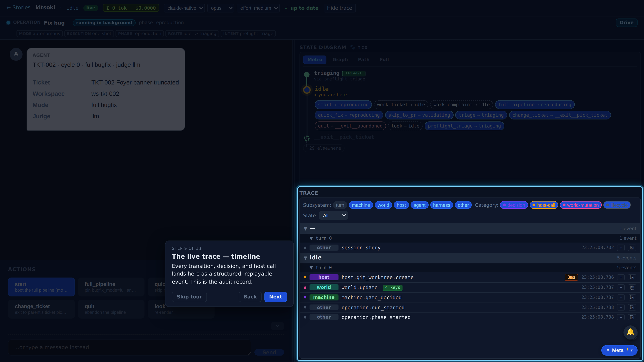The height and width of the screenshot is (362, 644).
Task: Copy the machine.gate_decided event
Action: point(632,297)
